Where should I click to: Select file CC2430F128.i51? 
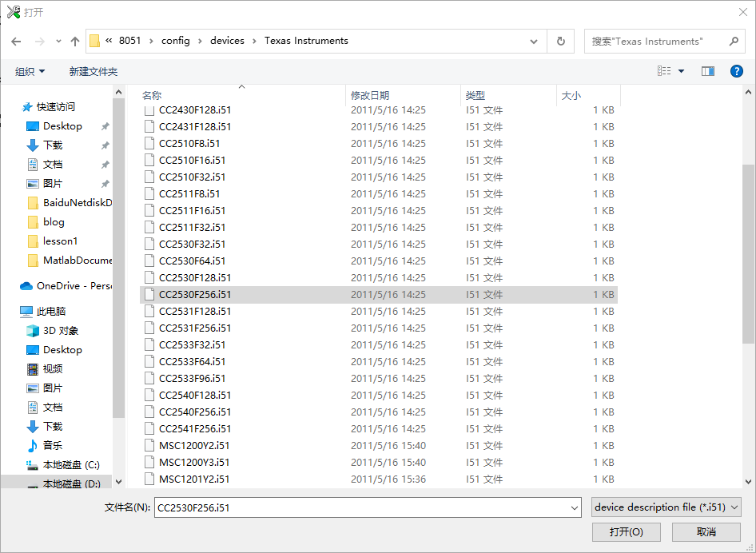(379, 110)
